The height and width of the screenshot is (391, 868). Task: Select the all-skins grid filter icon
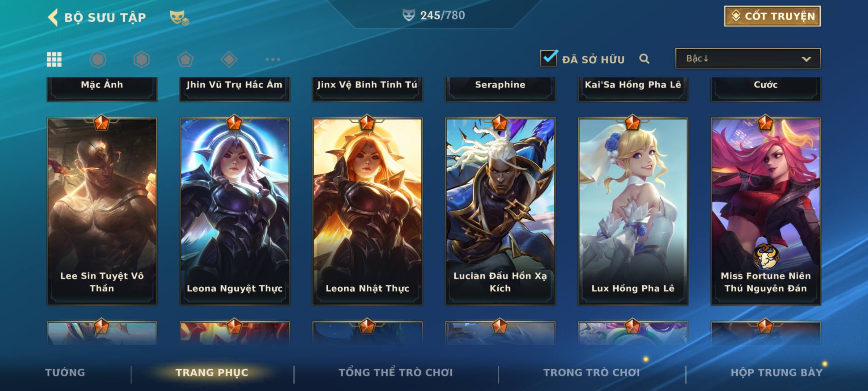(54, 59)
